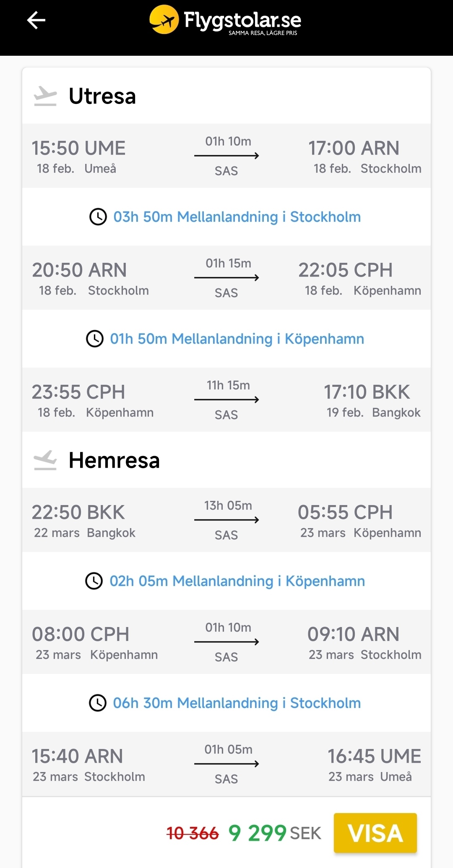
Task: Tap clock icon beside 02h 05m Köpenhamn layover
Action: point(94,581)
